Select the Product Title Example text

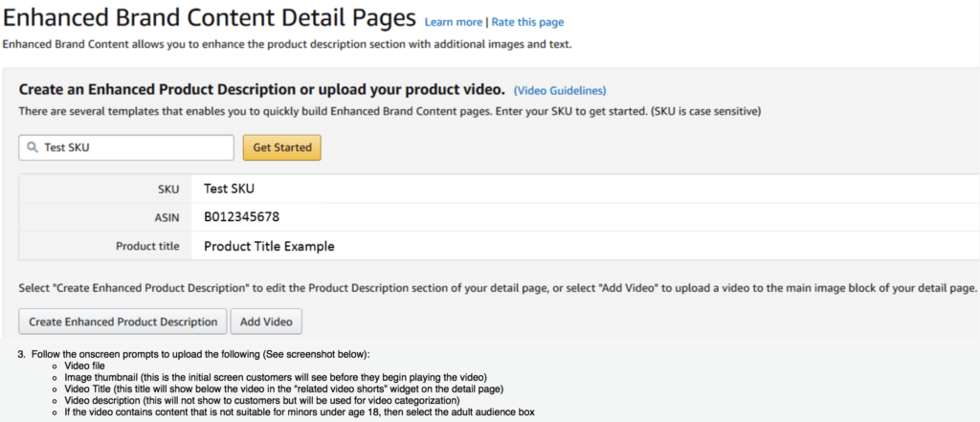(x=269, y=246)
